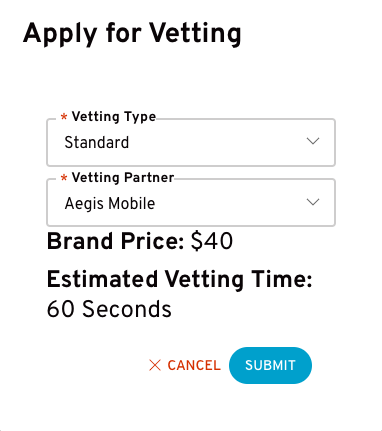This screenshot has height=431, width=382.
Task: Click the red asterisk before Vetting Partner
Action: [x=64, y=178]
